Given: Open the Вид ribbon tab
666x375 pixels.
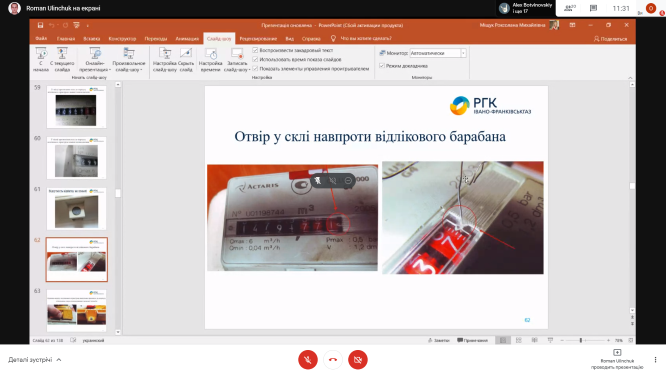Looking at the screenshot, I should (x=290, y=39).
